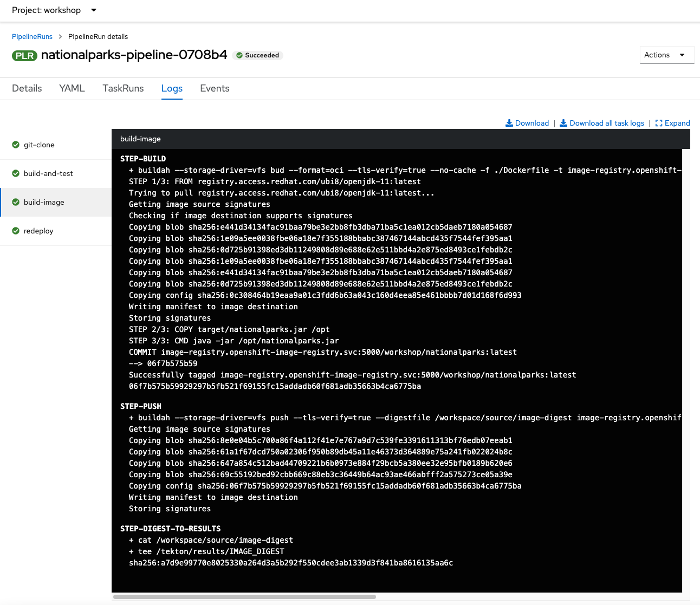Click the 'cat /workspace/source/image-digest' line
The height and width of the screenshot is (605, 700).
tap(211, 540)
